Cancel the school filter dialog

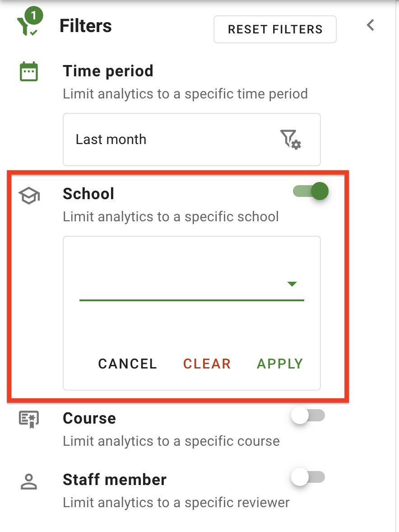pyautogui.click(x=127, y=364)
